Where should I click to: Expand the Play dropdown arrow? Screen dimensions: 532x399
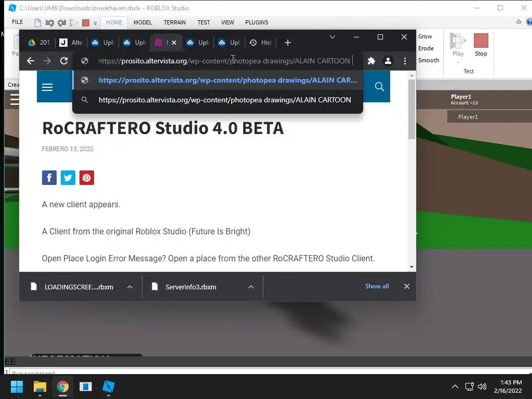(x=458, y=62)
